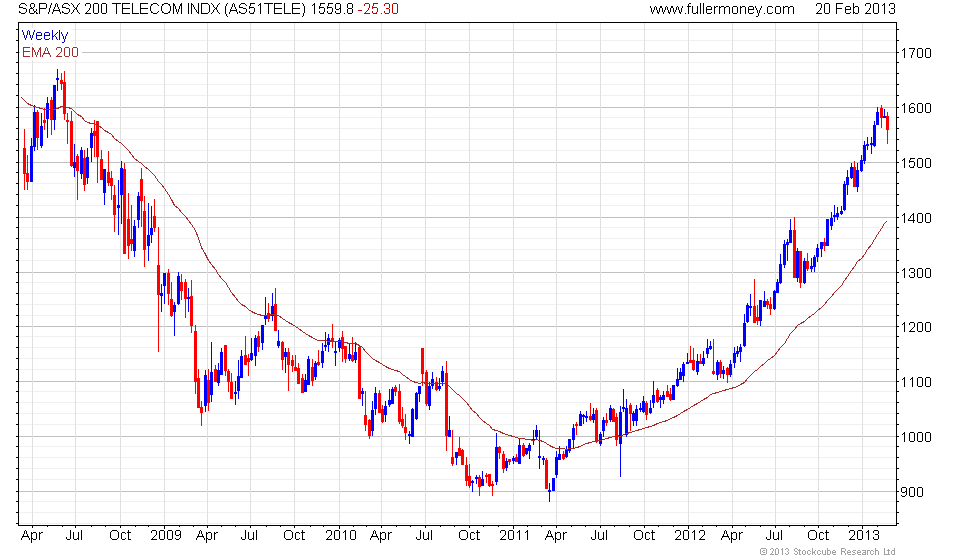Image resolution: width=980 pixels, height=560 pixels.
Task: Click the '1400' y-axis label
Action: 916,218
